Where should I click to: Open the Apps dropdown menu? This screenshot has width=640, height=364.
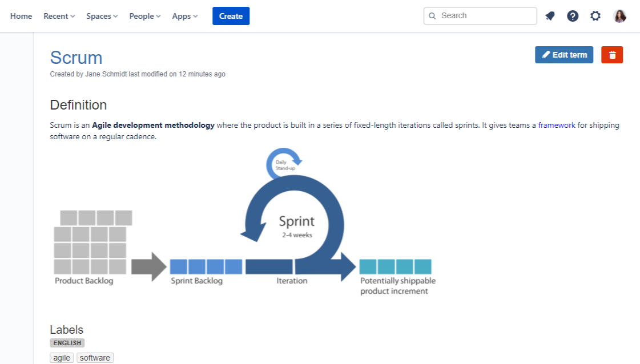[185, 16]
